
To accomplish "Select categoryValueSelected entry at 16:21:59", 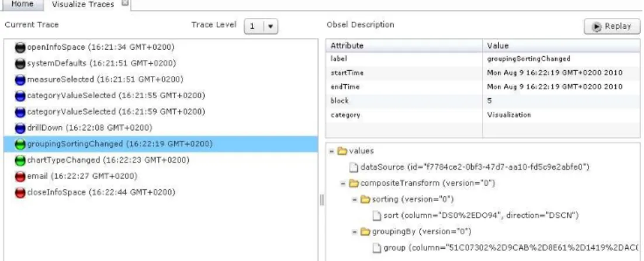I will [160, 112].
